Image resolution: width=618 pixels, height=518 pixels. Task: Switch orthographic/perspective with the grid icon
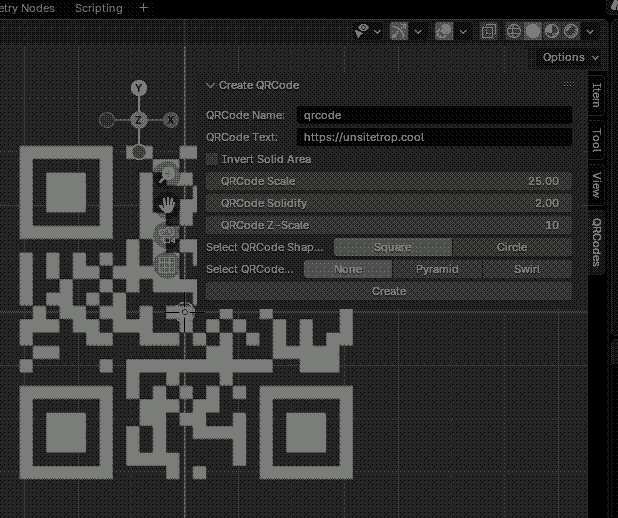pyautogui.click(x=166, y=265)
